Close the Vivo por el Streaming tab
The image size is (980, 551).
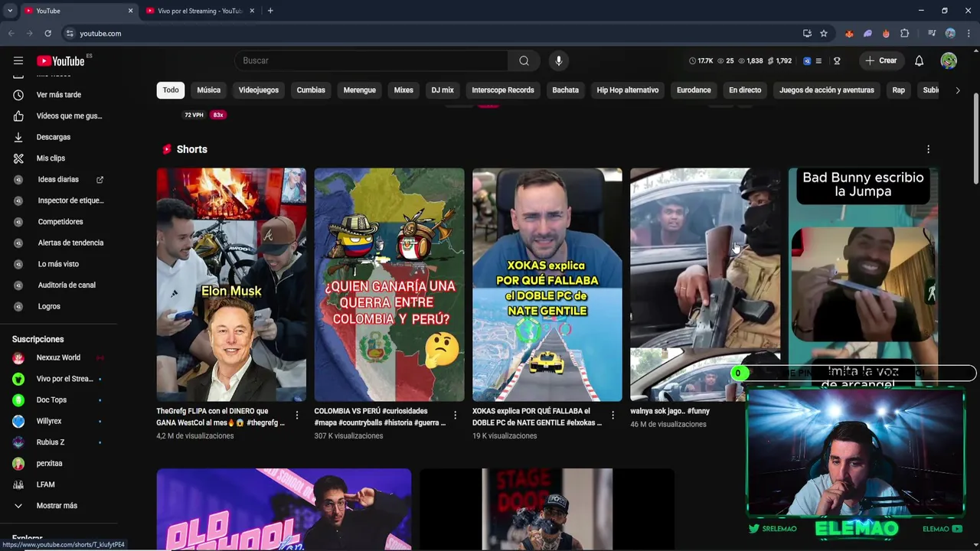pyautogui.click(x=252, y=11)
